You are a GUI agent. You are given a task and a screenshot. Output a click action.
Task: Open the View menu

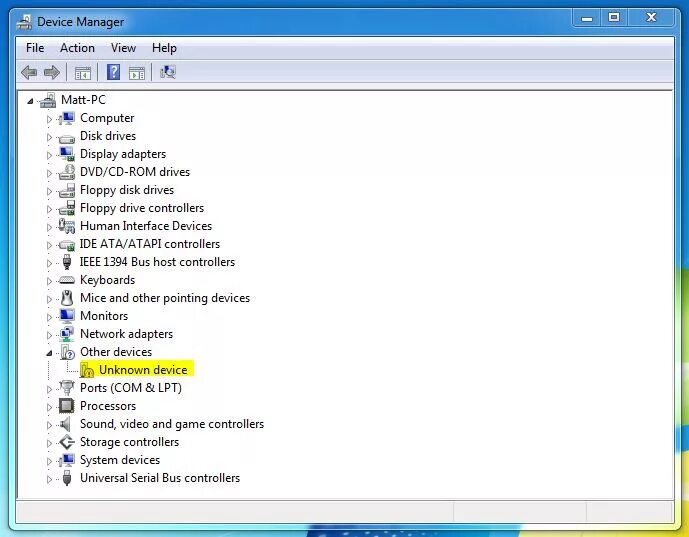click(x=123, y=48)
